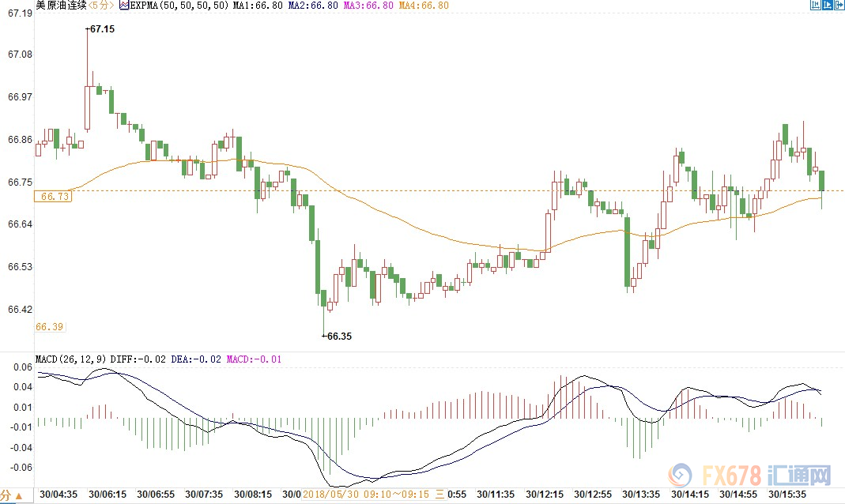Click the 30/13:35 time axis label
The width and height of the screenshot is (845, 504).
[x=641, y=495]
